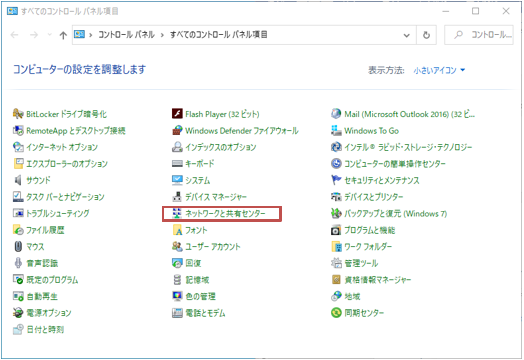524x360 pixels.
Task: Open the recent locations dropdown arrow
Action: pos(49,35)
